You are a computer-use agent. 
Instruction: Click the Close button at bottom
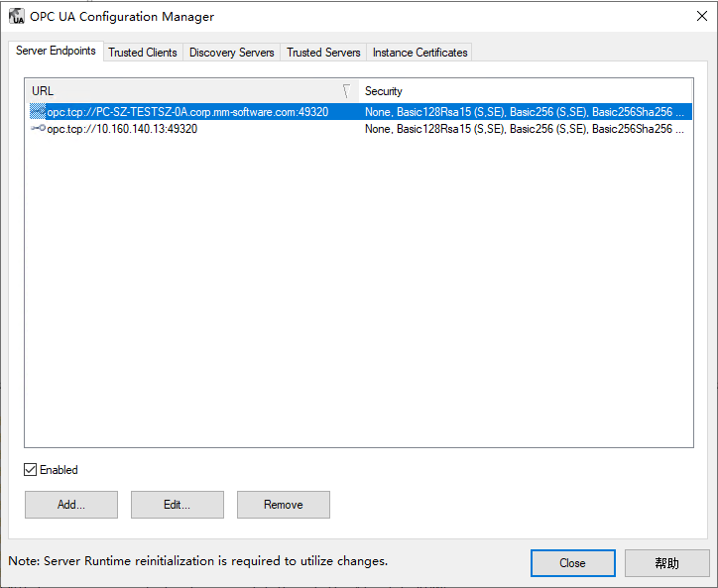572,563
